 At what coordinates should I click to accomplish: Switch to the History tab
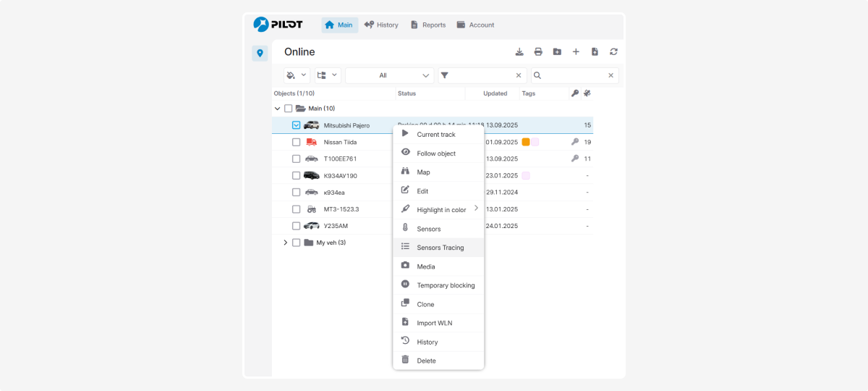pos(381,25)
